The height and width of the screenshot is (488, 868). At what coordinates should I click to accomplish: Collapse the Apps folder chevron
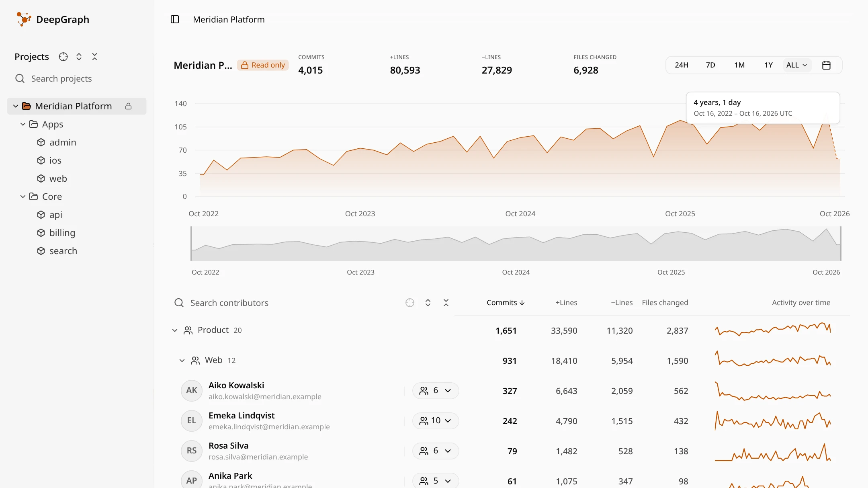click(23, 124)
